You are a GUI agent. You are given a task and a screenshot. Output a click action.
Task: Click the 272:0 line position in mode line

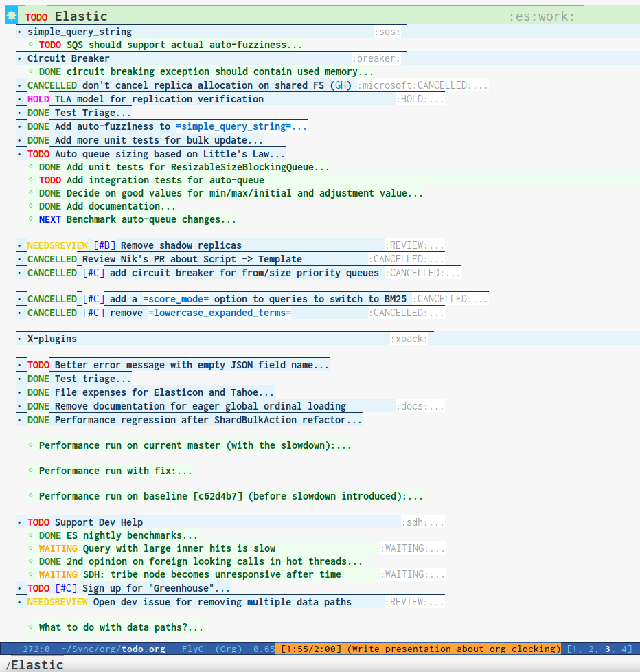(36, 649)
